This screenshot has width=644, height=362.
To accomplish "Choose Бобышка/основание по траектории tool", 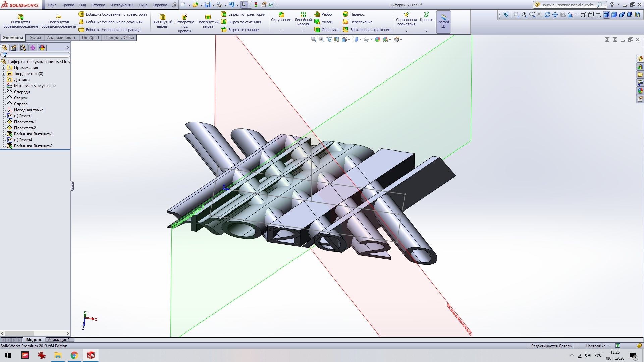I will 113,14.
